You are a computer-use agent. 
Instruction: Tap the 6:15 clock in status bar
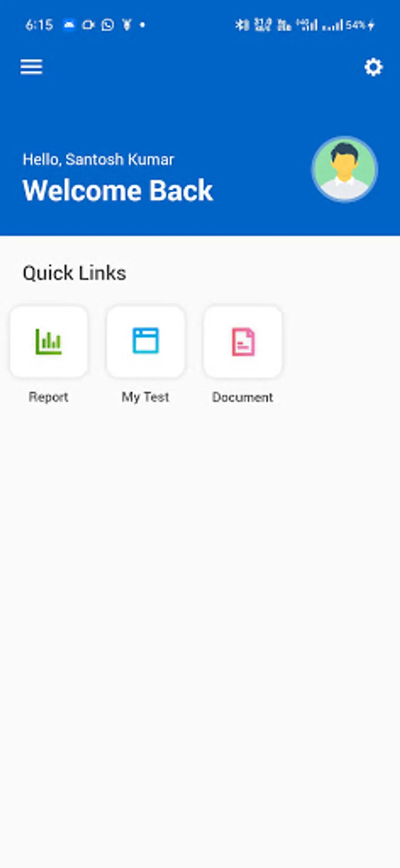coord(39,25)
